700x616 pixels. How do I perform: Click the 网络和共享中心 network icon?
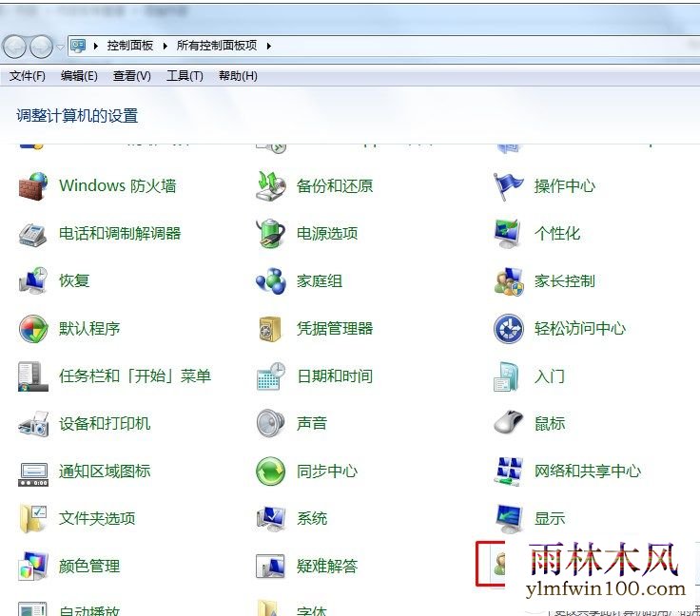509,472
